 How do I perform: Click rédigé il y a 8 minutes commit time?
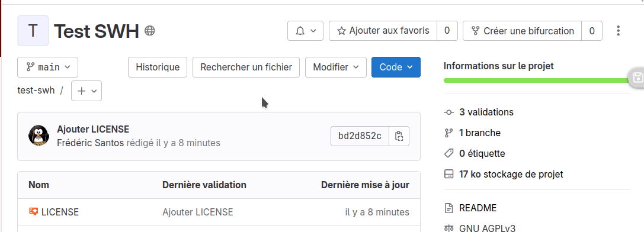pyautogui.click(x=174, y=143)
